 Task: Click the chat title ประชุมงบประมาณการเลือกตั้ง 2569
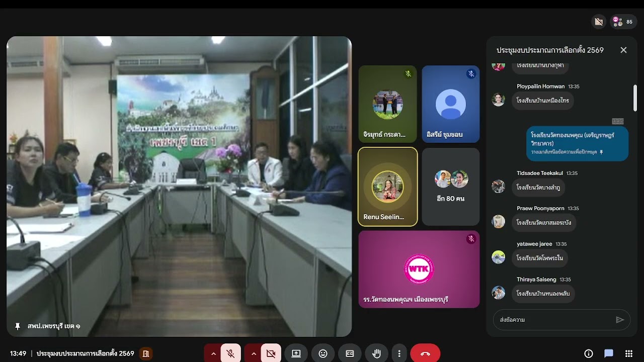550,50
